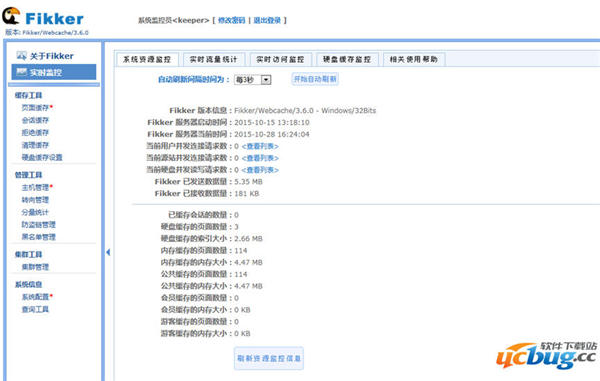Open 拒绝缓存 in the sidebar
600x381 pixels.
(x=35, y=133)
